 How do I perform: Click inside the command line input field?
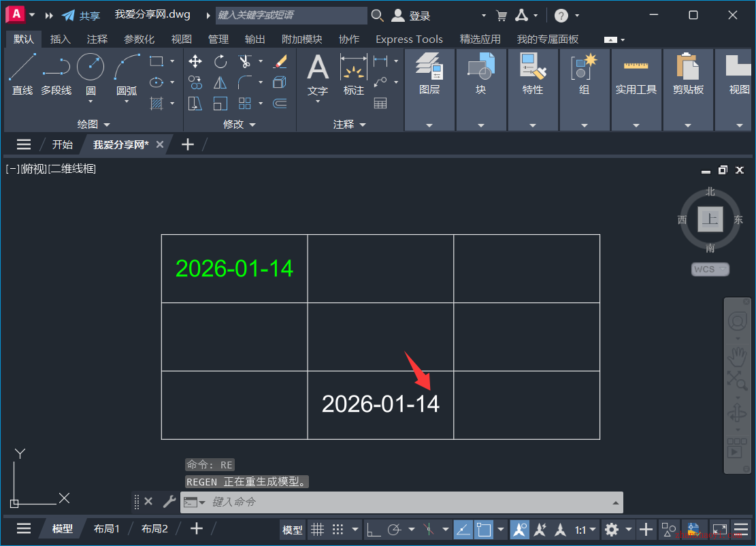coord(408,502)
